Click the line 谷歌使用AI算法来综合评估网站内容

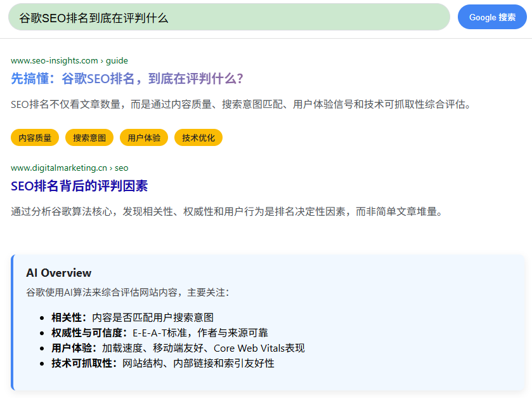[x=127, y=293]
